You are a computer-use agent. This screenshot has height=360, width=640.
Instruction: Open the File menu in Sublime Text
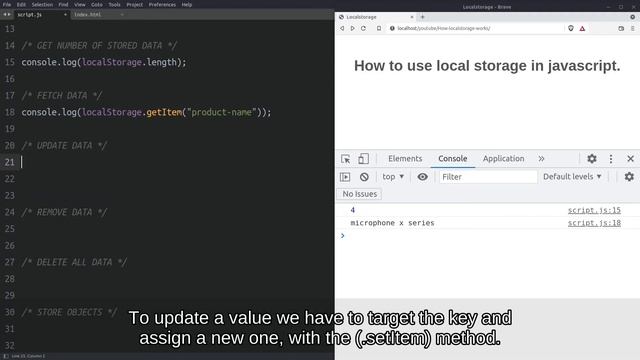7,4
